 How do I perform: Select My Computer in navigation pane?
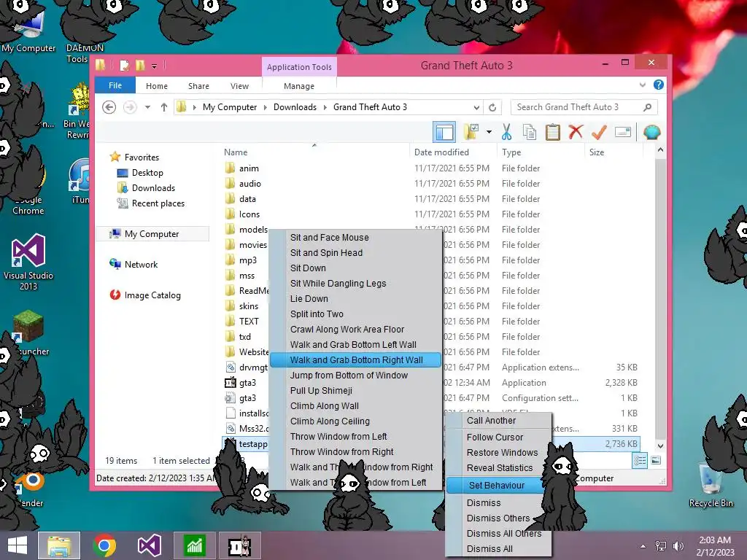point(152,234)
